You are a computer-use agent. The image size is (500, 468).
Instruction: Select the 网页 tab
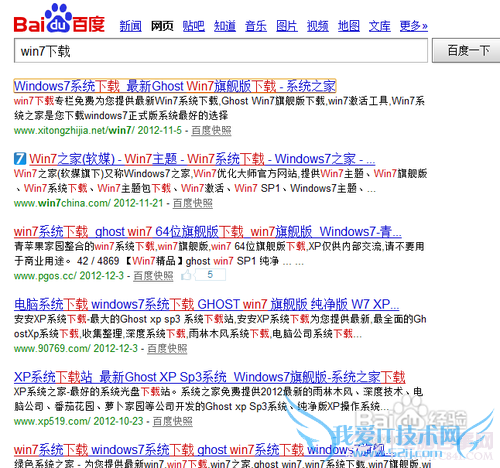tap(162, 26)
